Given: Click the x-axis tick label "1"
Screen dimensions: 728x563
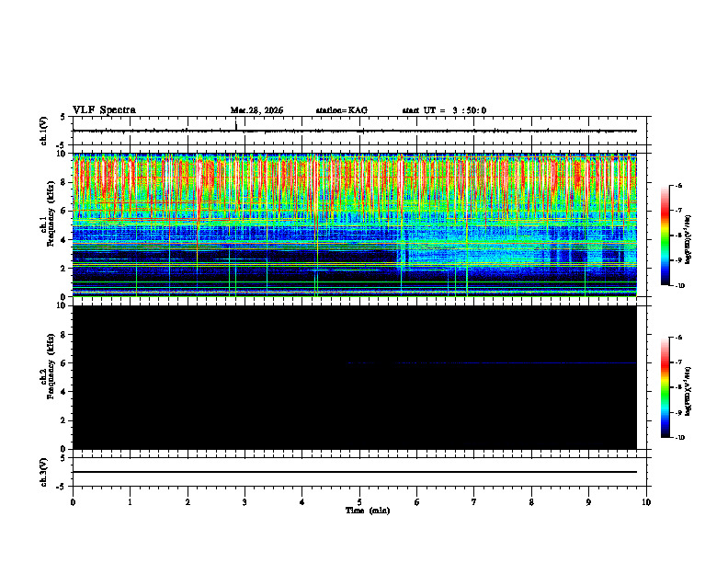Looking at the screenshot, I should 130,502.
